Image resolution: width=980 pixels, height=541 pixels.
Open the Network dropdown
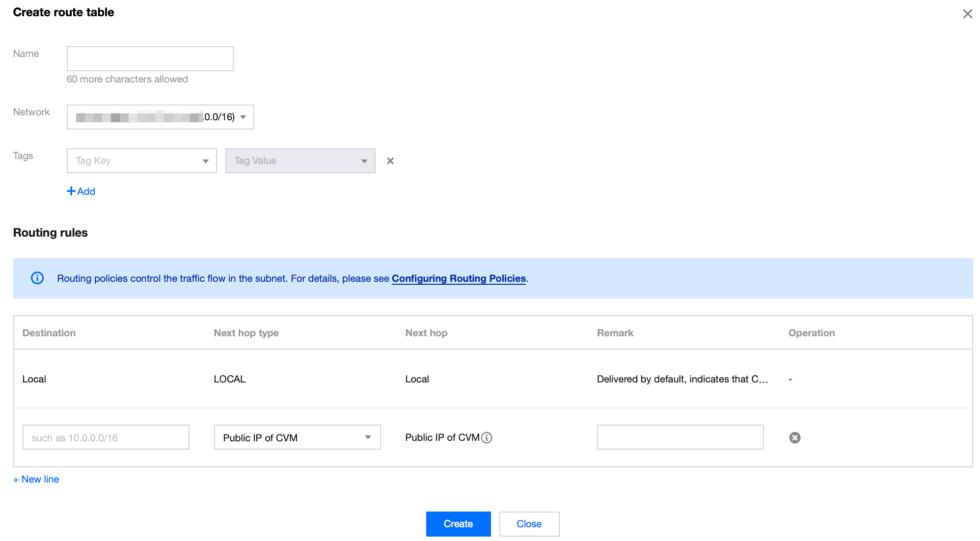160,117
